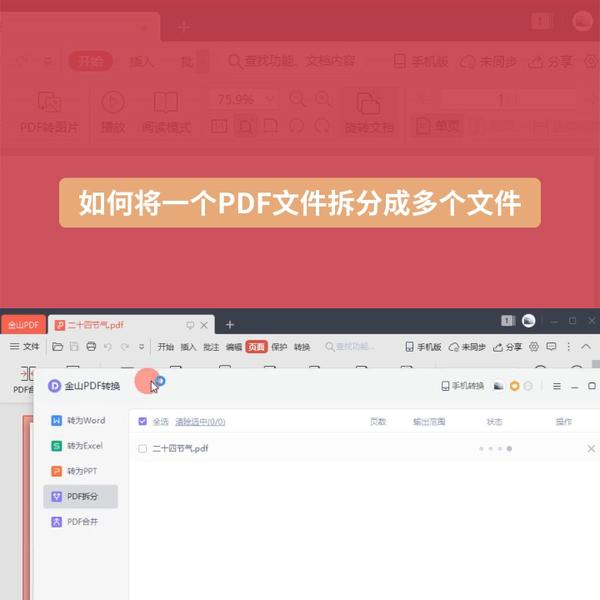Screen dimensions: 600x600
Task: Check the box for 二十四节气.pdf row
Action: (x=142, y=448)
